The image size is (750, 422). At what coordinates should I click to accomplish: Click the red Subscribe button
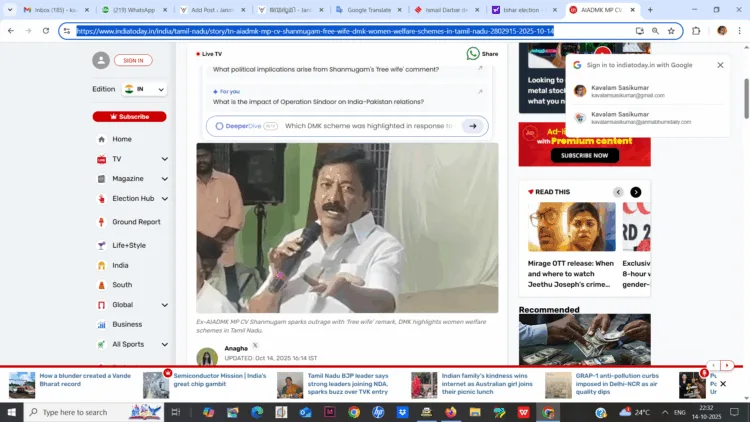129,116
